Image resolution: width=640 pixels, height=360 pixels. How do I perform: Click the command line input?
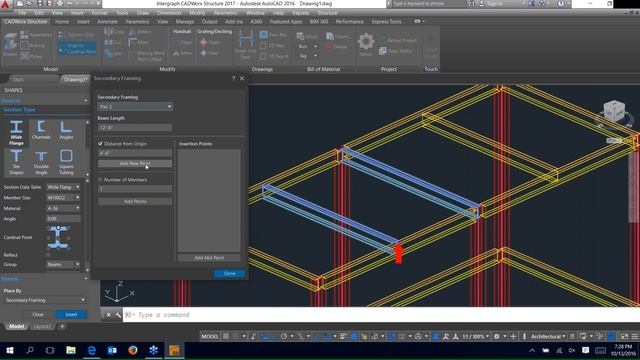point(380,315)
